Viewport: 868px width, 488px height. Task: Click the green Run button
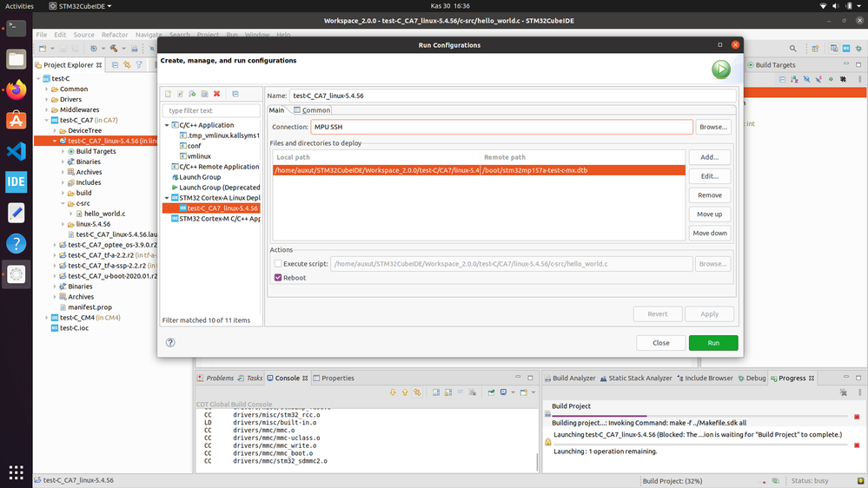click(x=713, y=343)
